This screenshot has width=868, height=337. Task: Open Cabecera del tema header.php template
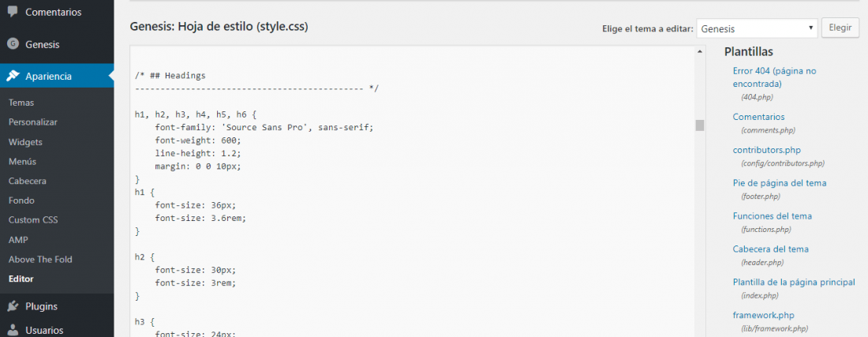click(771, 249)
